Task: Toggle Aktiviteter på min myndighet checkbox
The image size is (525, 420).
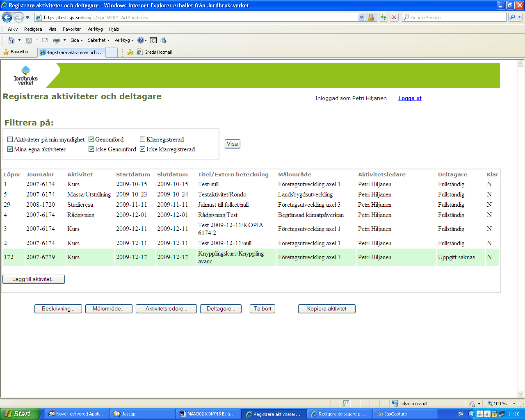Action: click(10, 139)
